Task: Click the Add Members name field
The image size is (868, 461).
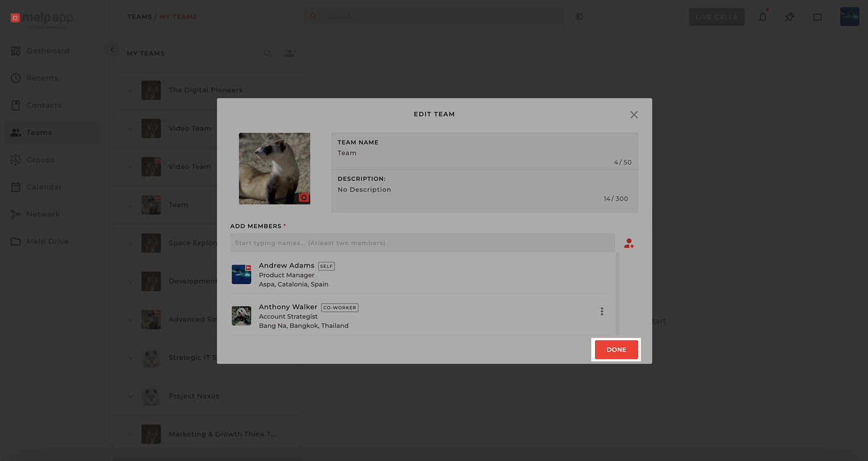Action: point(422,243)
